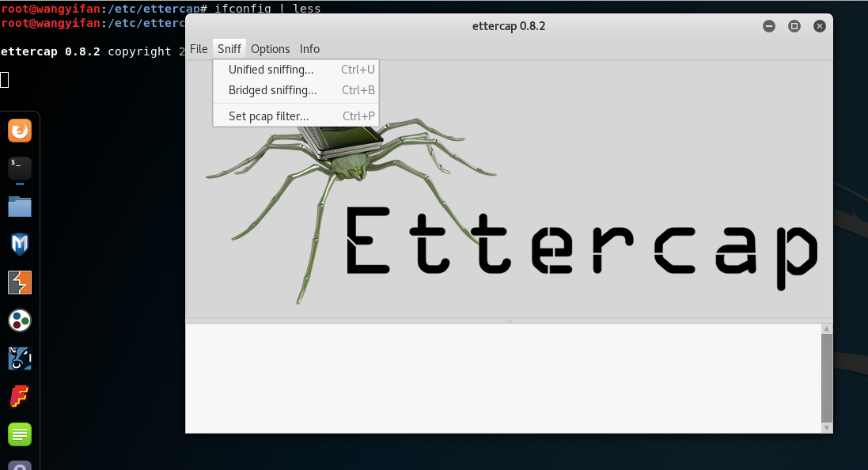Open the green notes app in dock

20,434
